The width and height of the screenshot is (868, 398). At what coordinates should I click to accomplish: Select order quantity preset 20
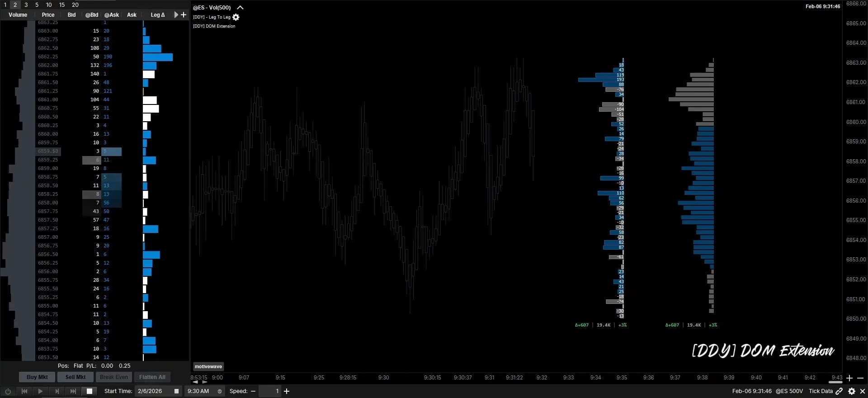[75, 5]
